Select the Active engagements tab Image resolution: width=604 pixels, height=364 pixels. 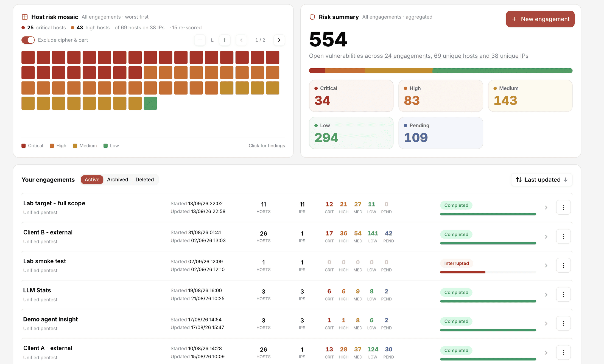[92, 180]
